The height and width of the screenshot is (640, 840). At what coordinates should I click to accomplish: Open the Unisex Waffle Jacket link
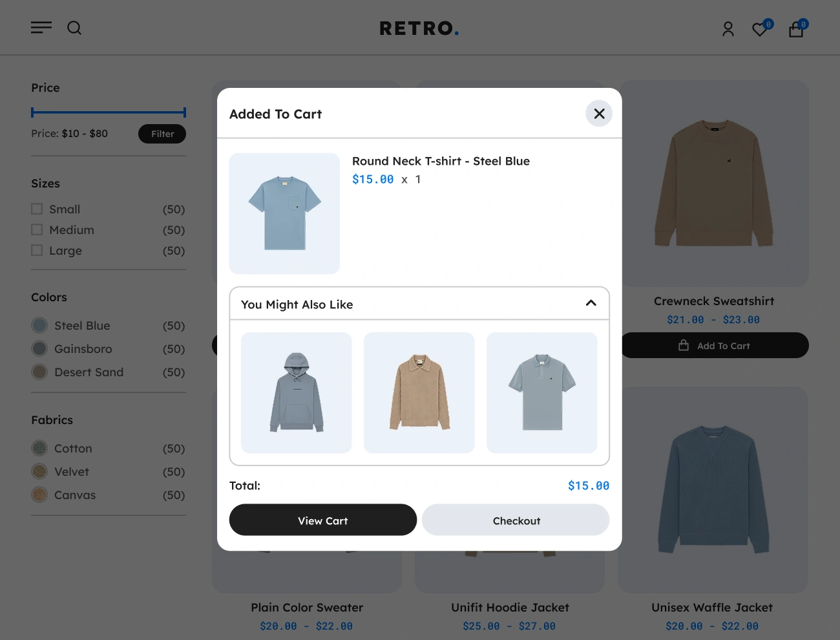point(712,607)
